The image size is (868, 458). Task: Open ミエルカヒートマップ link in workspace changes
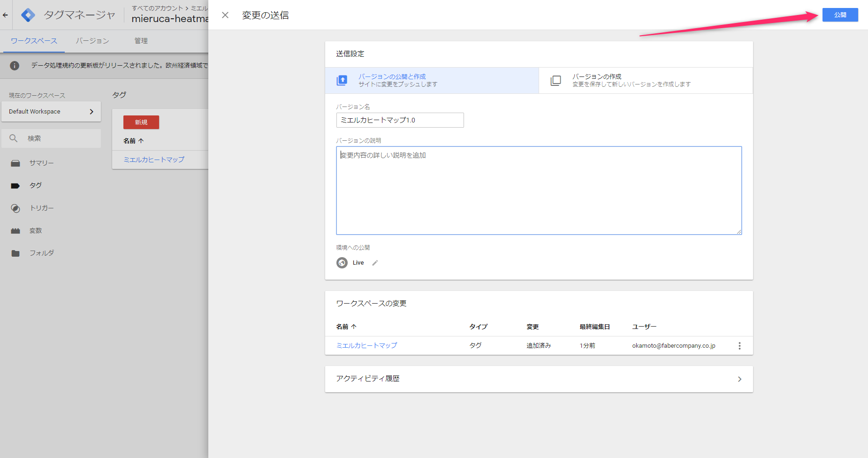click(366, 345)
